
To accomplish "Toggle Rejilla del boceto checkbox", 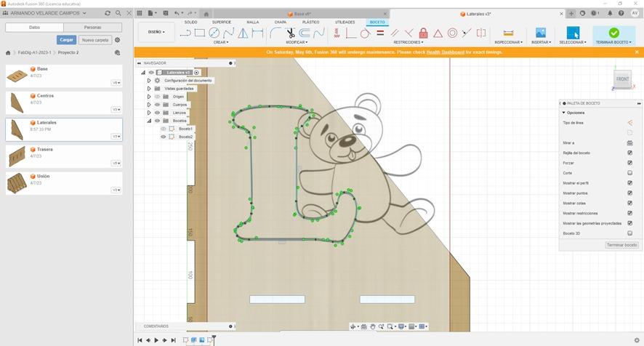I will point(629,153).
